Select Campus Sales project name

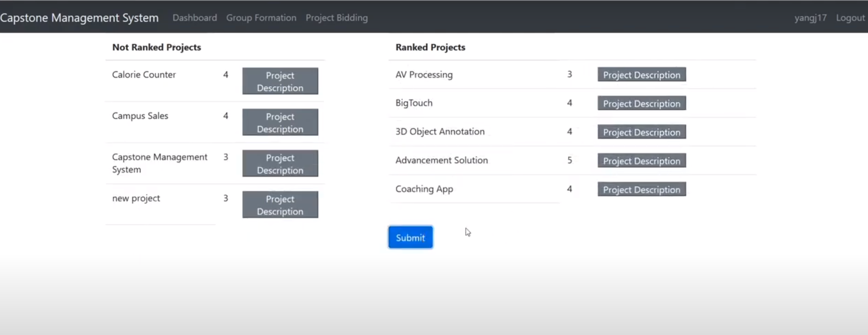coord(140,116)
